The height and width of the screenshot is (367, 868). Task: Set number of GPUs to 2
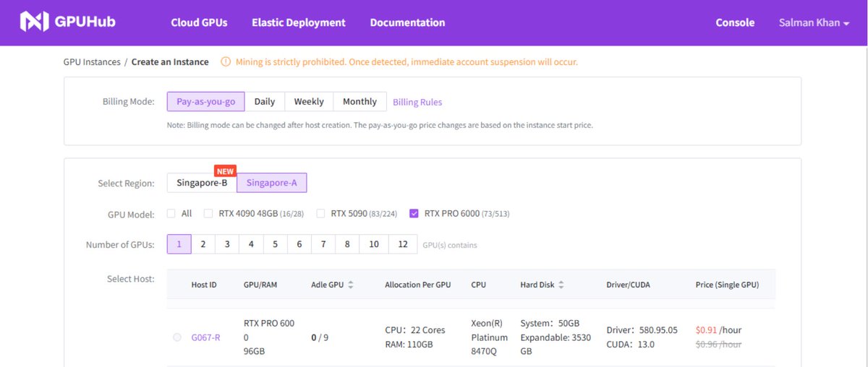tap(203, 244)
